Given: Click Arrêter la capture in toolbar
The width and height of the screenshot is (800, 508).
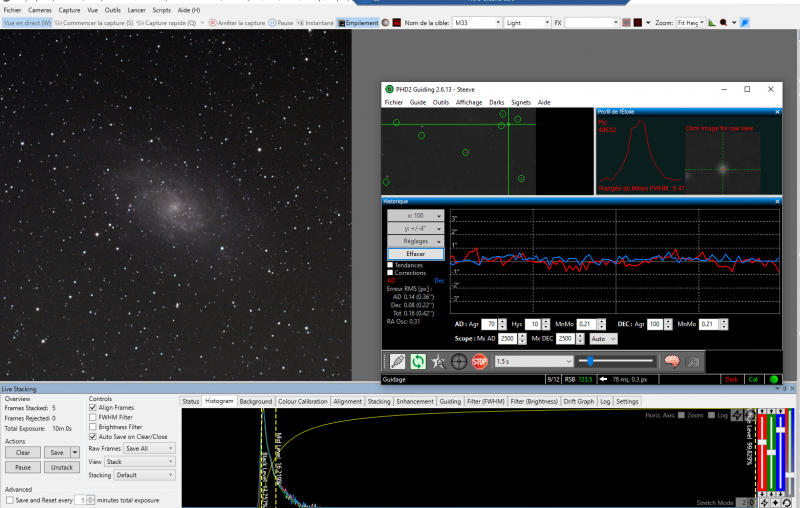Looking at the screenshot, I should [237, 22].
